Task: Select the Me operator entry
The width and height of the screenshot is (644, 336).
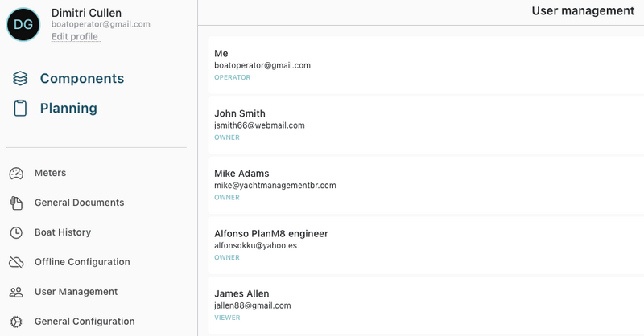Action: (419, 64)
